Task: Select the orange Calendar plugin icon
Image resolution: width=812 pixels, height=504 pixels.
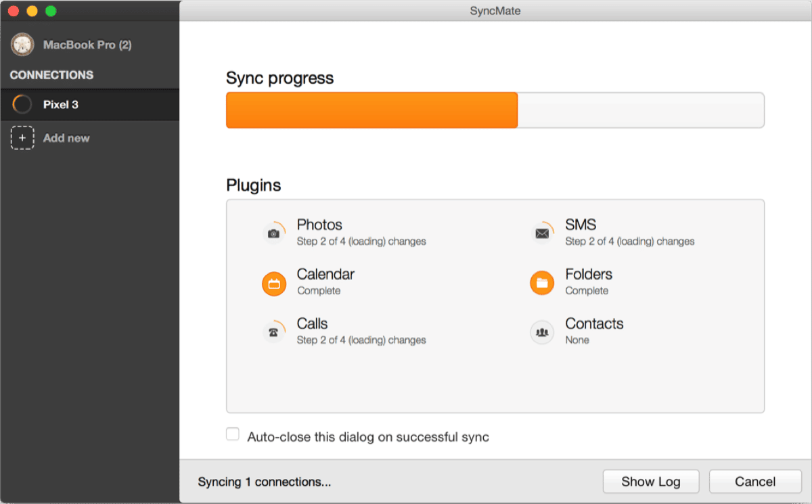Action: pos(274,283)
